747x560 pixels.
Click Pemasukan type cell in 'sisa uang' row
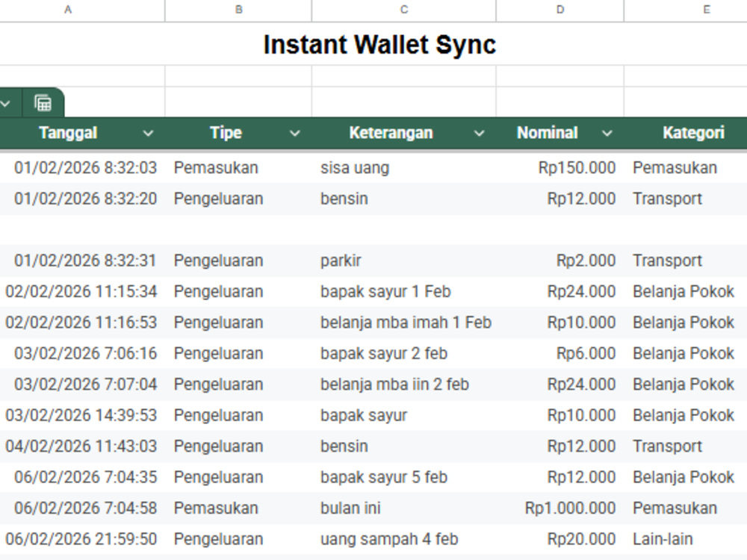[x=238, y=167]
